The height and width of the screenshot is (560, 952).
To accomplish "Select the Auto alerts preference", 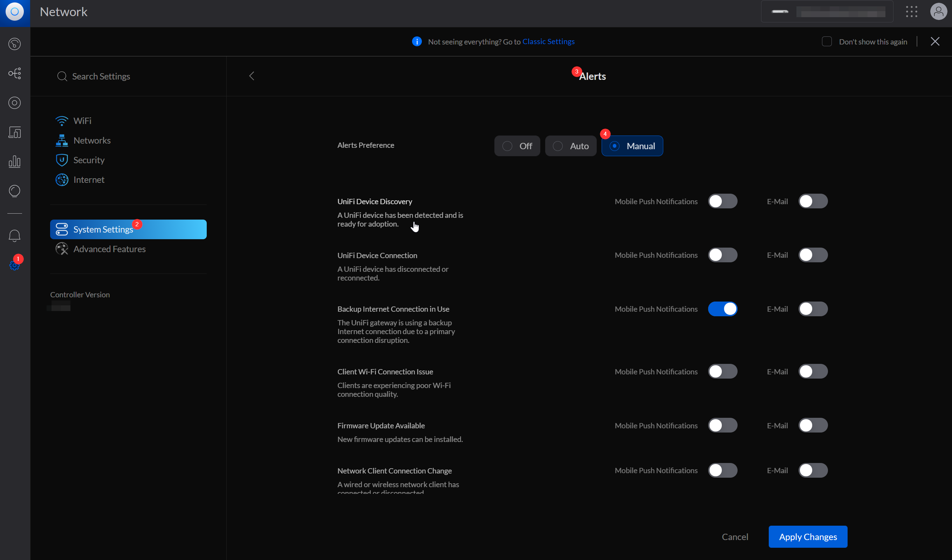I will pyautogui.click(x=570, y=146).
